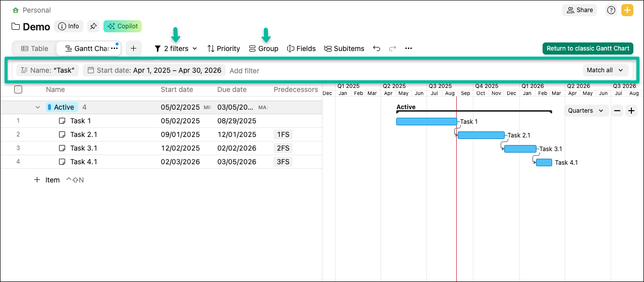Undo the last action

pos(377,49)
